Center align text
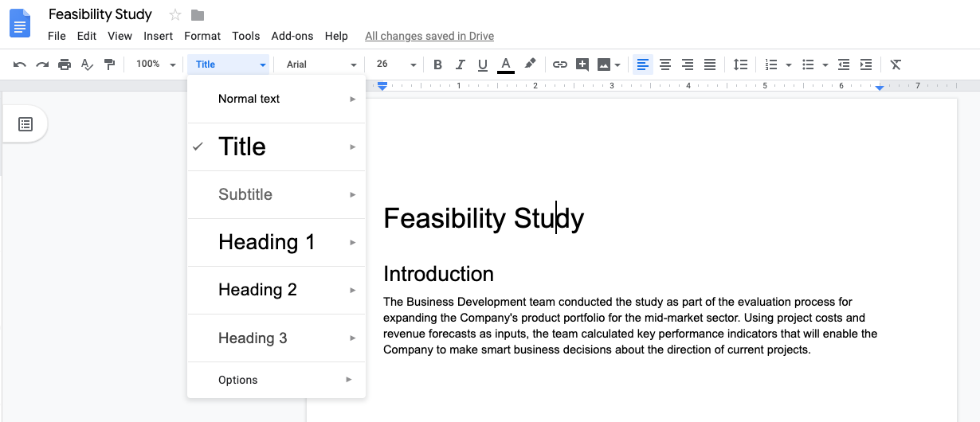This screenshot has height=422, width=980. coord(665,64)
